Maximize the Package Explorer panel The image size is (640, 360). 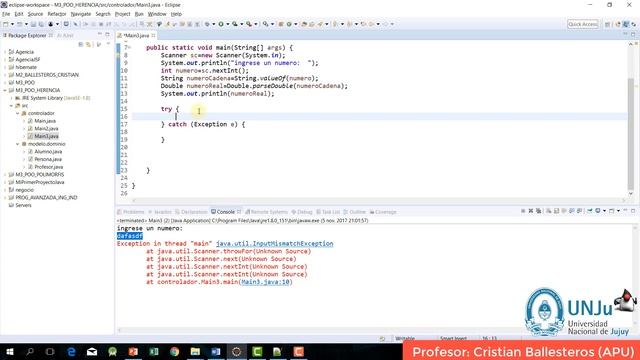click(107, 35)
